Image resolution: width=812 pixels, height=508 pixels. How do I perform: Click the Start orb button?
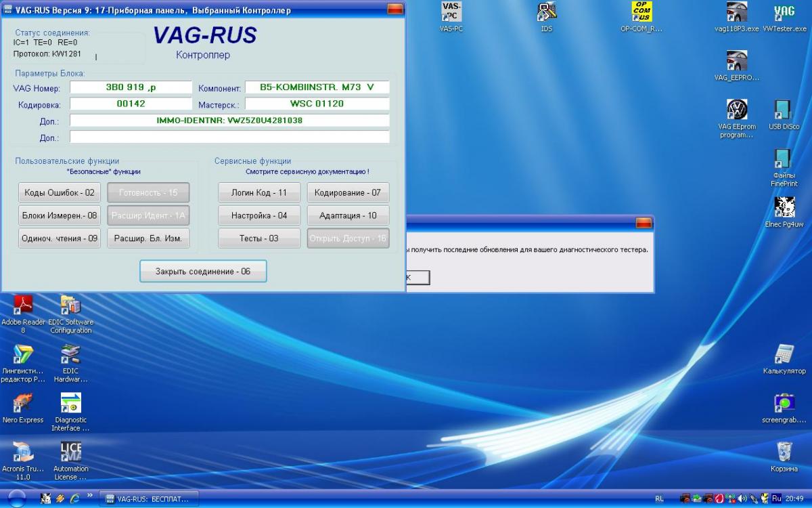coord(17,499)
